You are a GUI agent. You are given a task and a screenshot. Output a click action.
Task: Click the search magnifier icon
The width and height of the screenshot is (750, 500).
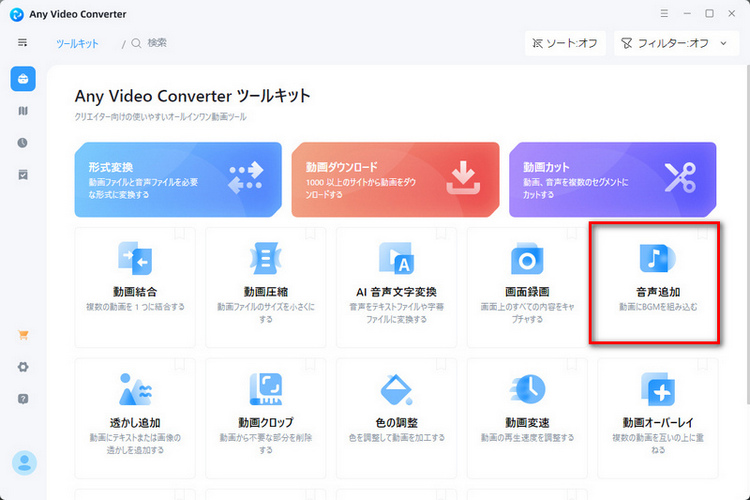(x=136, y=43)
